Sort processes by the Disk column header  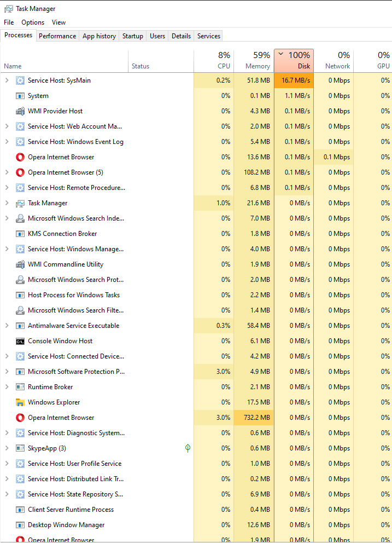click(x=294, y=61)
